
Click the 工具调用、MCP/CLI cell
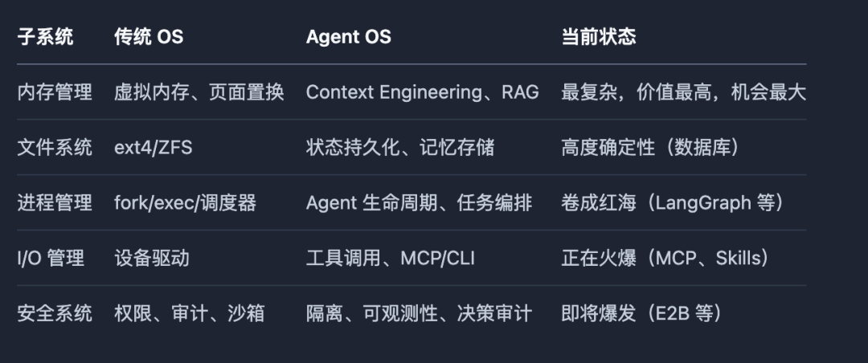click(391, 258)
